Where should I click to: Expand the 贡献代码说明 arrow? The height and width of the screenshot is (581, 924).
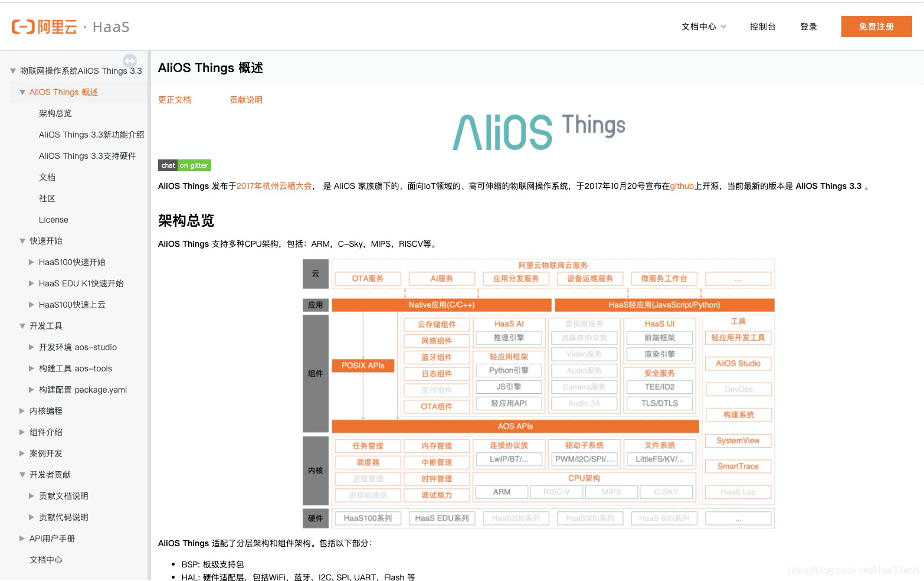32,517
